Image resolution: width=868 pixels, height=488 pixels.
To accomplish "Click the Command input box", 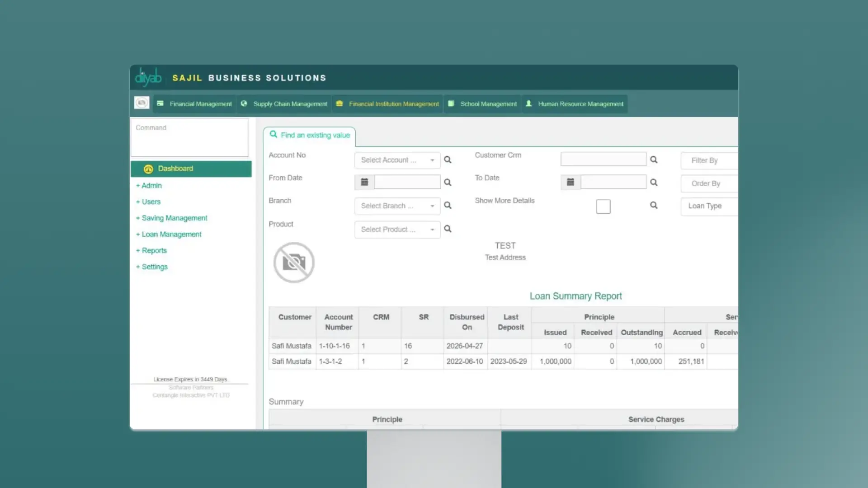I will [189, 137].
